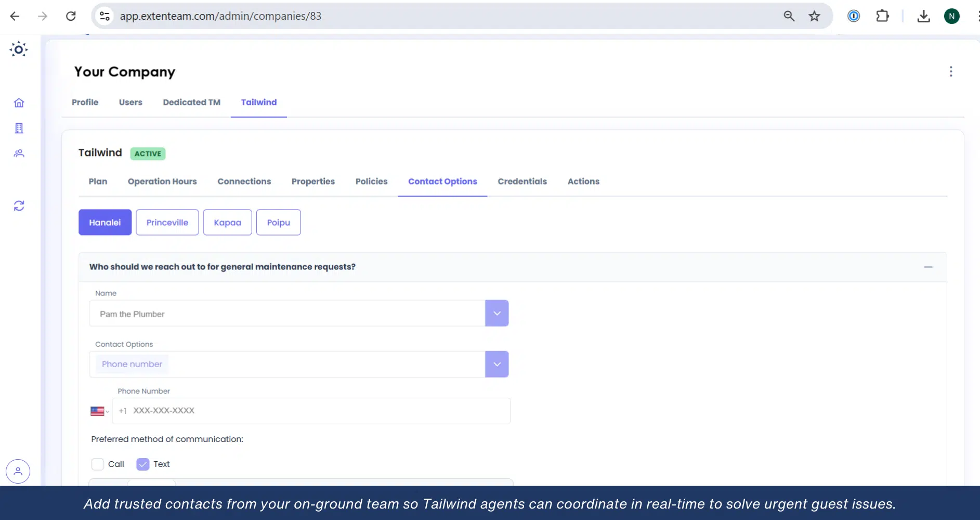
Task: Select the Princeville location button
Action: click(167, 223)
